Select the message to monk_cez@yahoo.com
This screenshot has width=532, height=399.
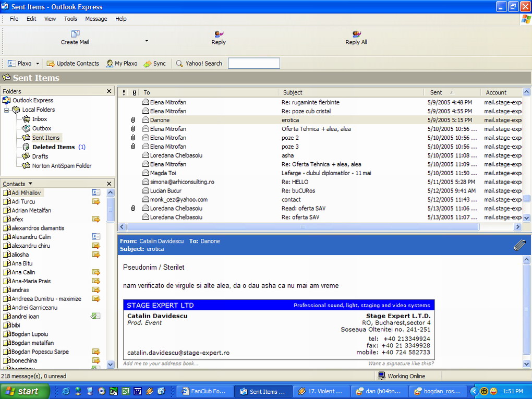click(320, 199)
